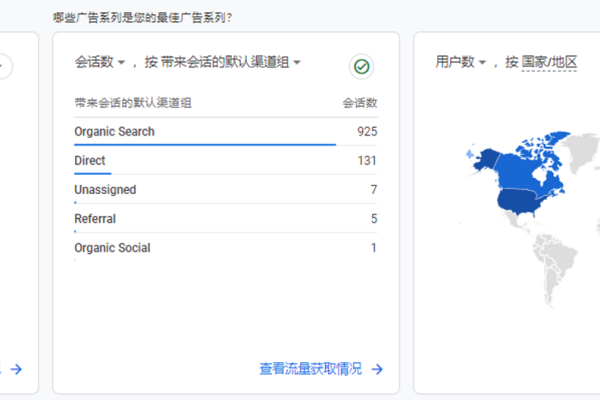Click the 1 session value for Organic Social

tap(374, 248)
